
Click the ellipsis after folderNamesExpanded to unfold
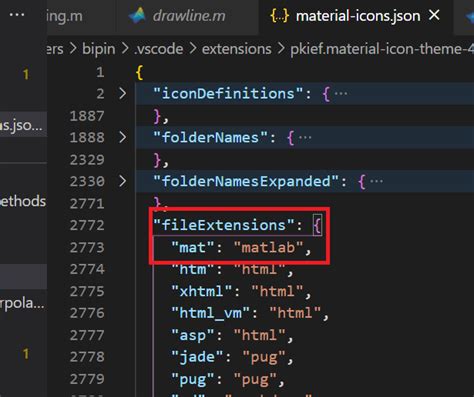coord(377,182)
